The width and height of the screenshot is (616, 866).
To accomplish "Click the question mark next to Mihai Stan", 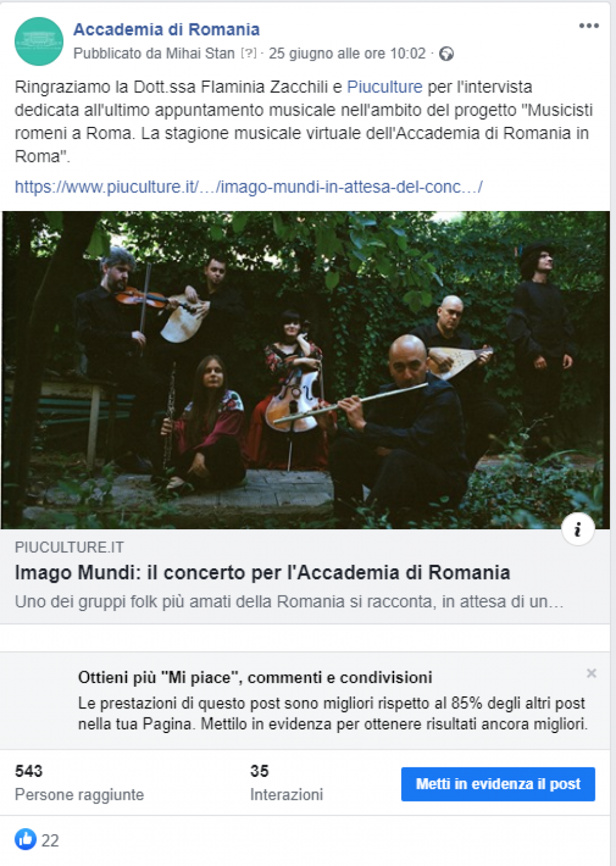I will click(x=248, y=54).
